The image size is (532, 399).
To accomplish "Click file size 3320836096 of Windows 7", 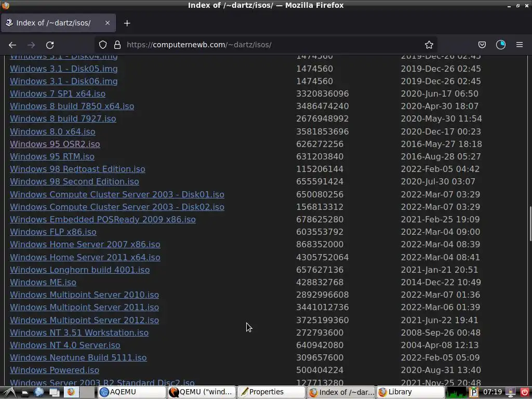I will pos(322,94).
